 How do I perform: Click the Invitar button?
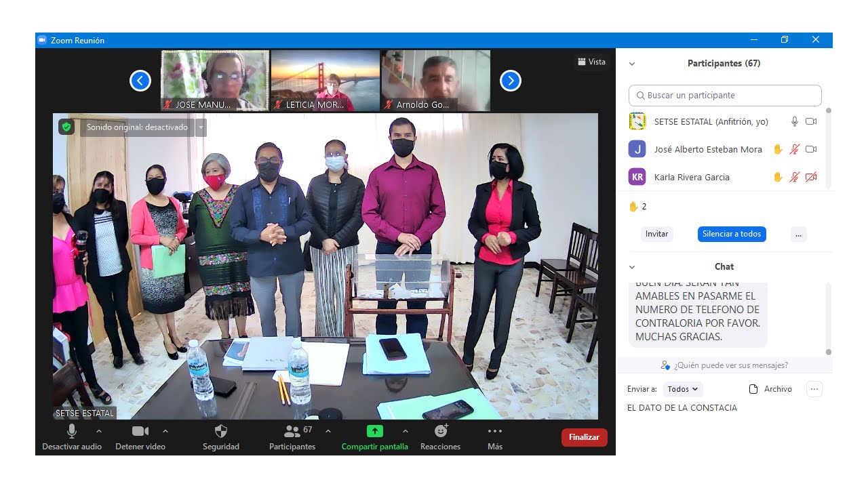click(656, 234)
